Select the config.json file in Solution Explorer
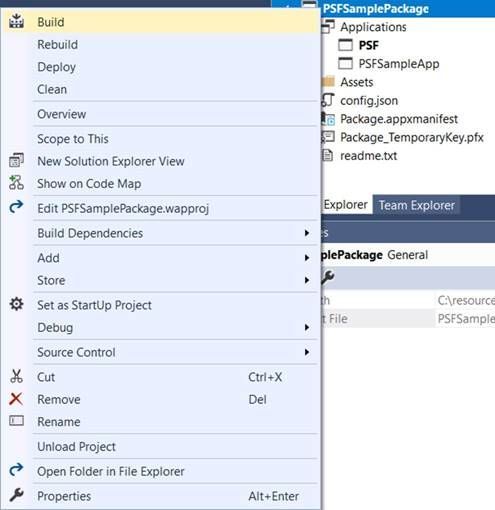Screen dimensions: 495x510 (369, 100)
